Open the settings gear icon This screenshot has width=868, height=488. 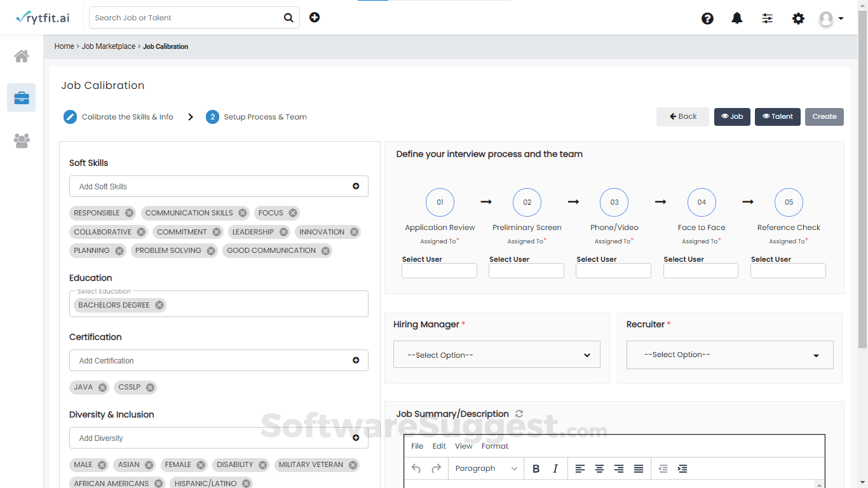tap(798, 18)
